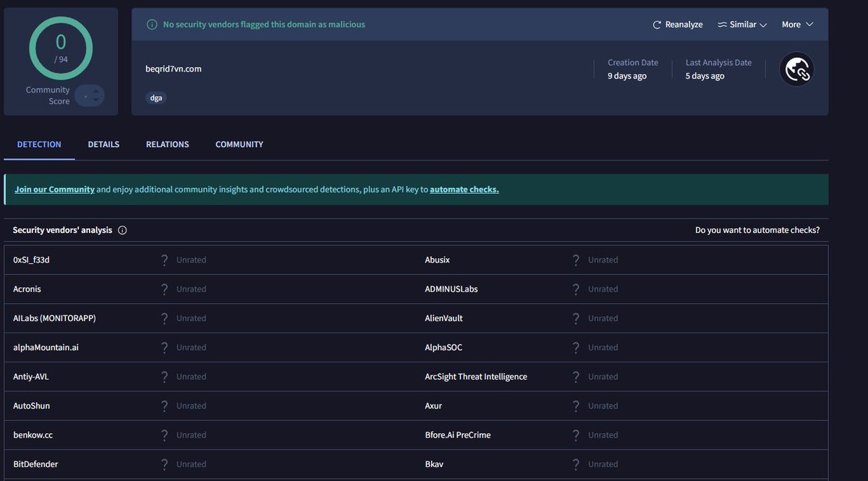Click the Reanalyze button
The height and width of the screenshot is (481, 868).
(x=678, y=25)
